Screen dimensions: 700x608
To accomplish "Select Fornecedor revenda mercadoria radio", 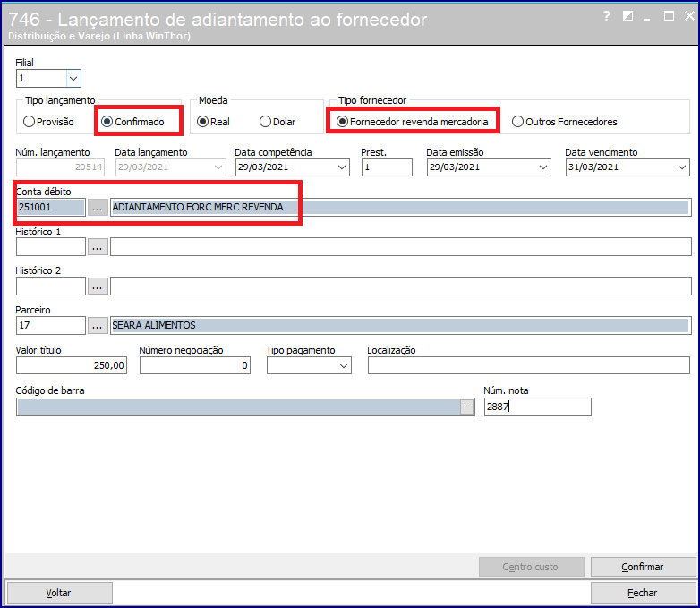I will click(412, 122).
